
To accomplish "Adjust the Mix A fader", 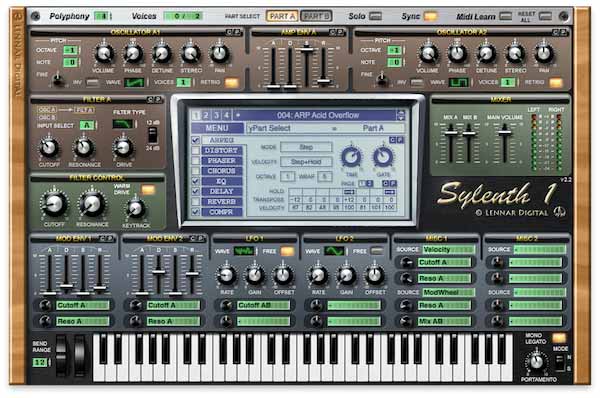I will click(x=450, y=133).
